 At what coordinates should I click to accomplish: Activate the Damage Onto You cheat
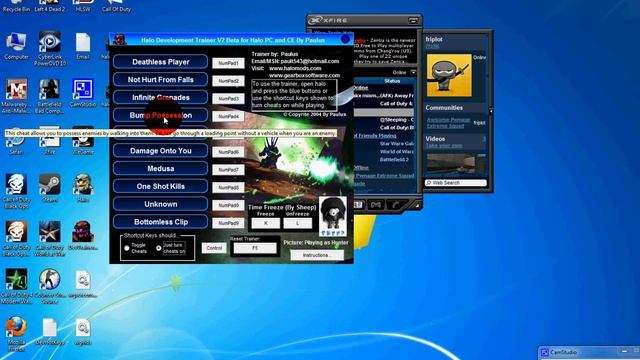[160, 151]
